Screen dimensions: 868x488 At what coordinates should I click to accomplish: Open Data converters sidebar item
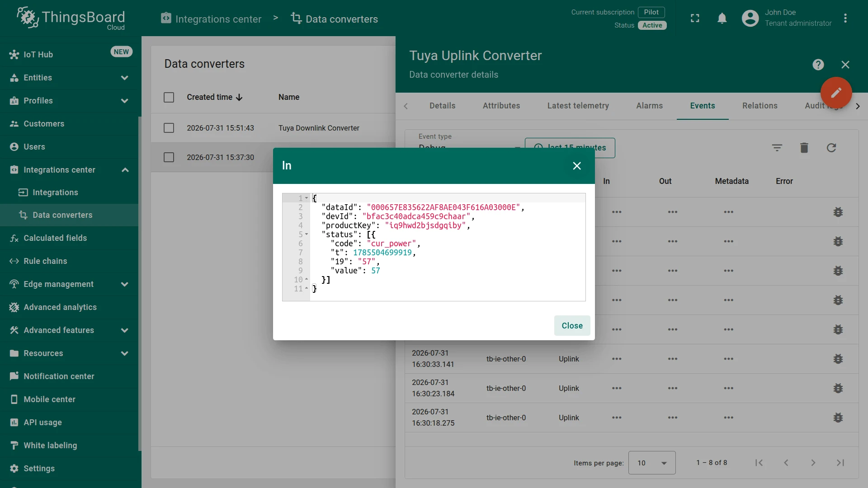pyautogui.click(x=69, y=215)
